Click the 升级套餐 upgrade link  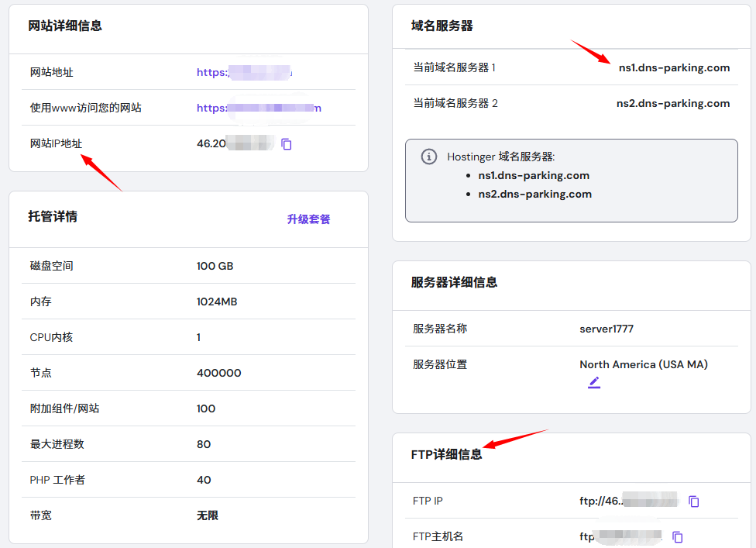click(308, 219)
